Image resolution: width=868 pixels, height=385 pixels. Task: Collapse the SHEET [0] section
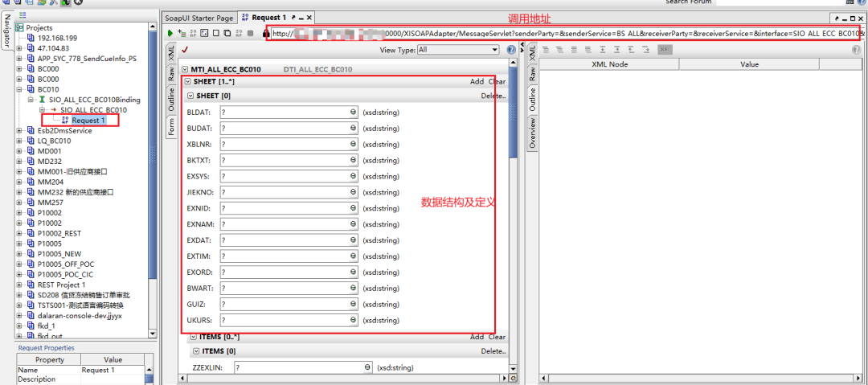[191, 96]
